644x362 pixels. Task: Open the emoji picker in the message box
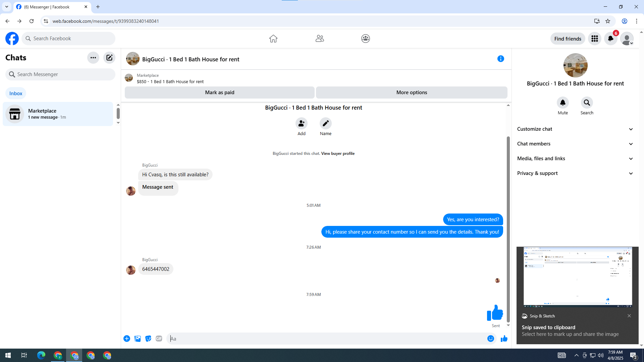click(490, 339)
